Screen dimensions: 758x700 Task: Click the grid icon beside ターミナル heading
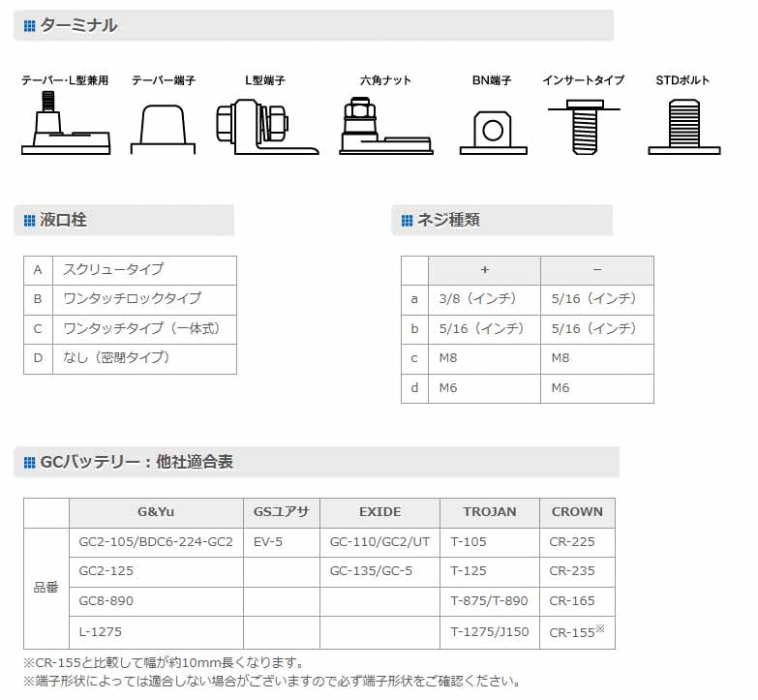[29, 26]
